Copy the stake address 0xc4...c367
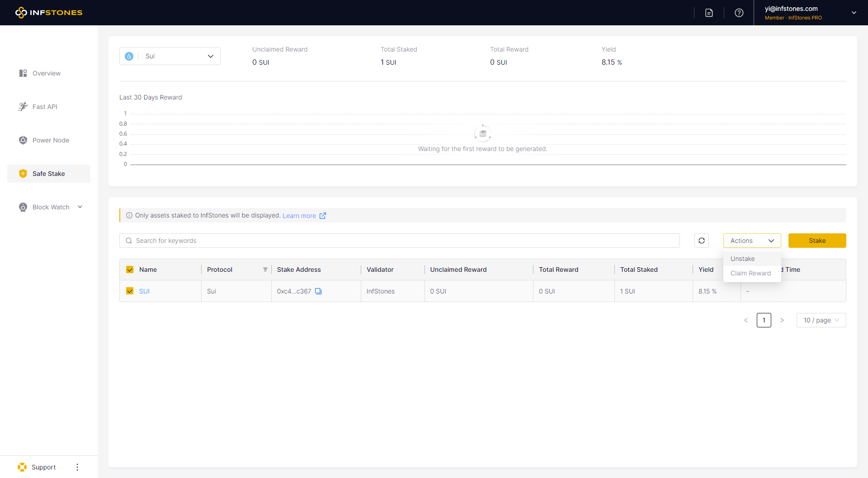The image size is (868, 478). point(318,291)
